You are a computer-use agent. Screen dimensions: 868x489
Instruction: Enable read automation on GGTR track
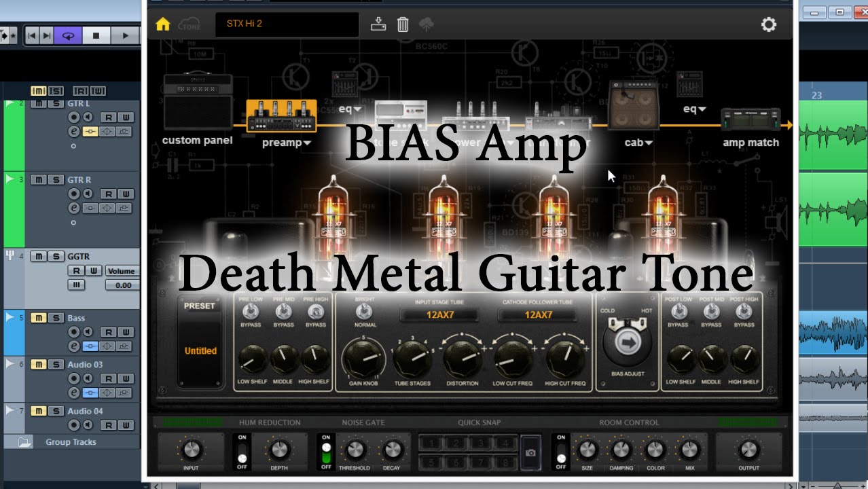75,271
